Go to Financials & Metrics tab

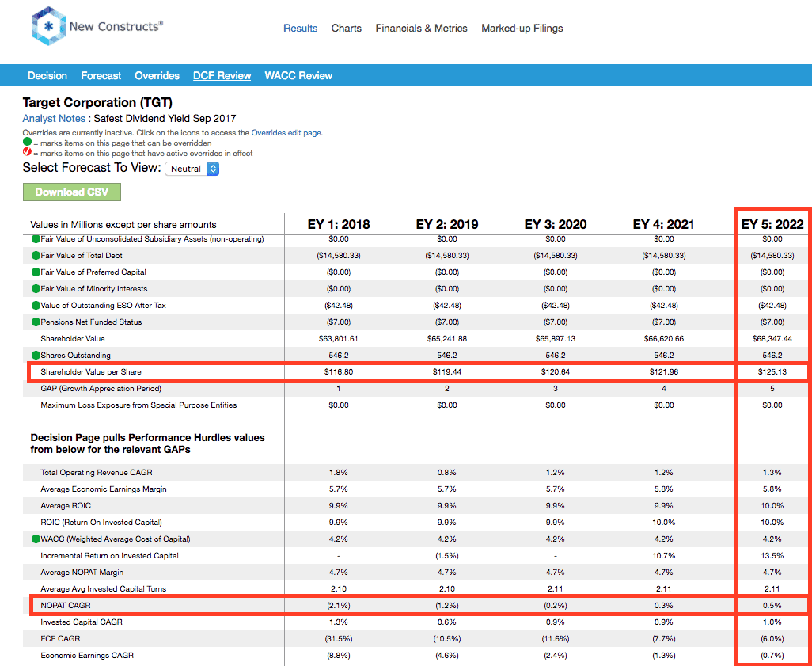422,28
